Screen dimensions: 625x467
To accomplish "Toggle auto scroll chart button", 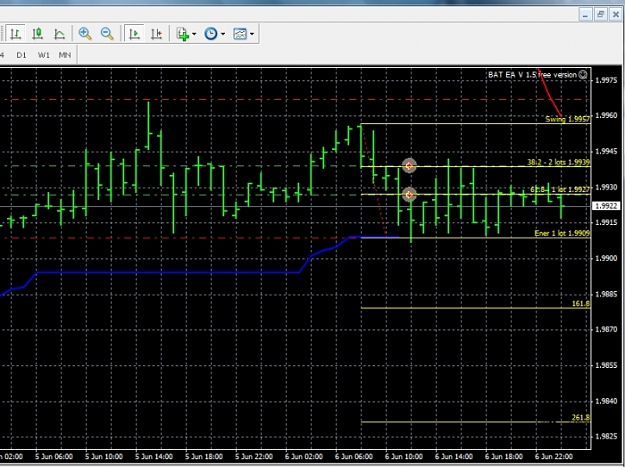I will pyautogui.click(x=134, y=33).
